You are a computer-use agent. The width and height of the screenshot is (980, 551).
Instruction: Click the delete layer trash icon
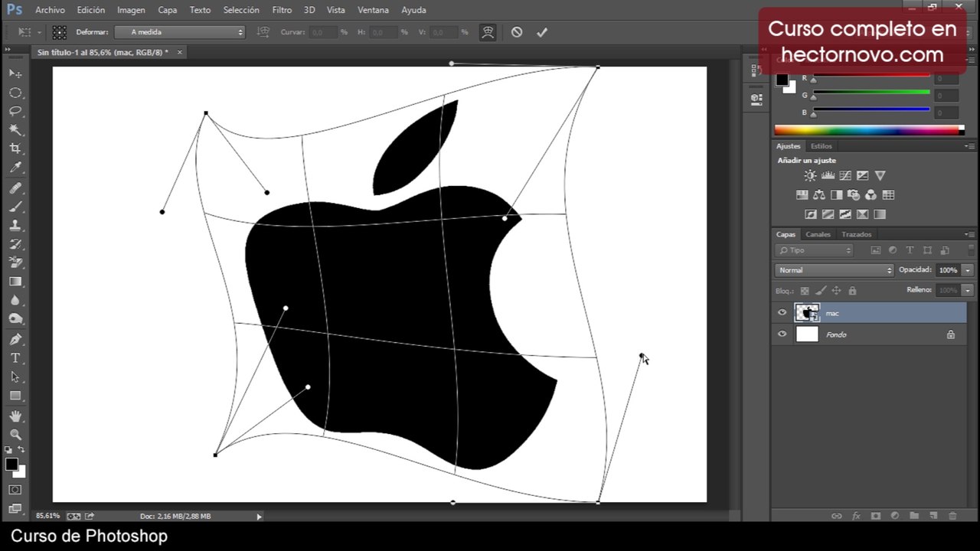[x=953, y=517]
